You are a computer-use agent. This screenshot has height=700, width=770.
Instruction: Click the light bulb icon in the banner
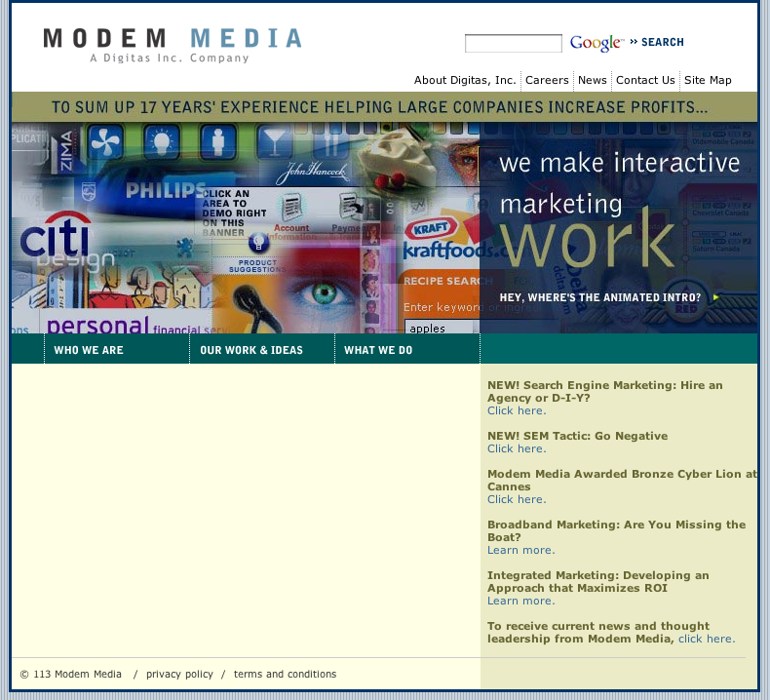(161, 142)
